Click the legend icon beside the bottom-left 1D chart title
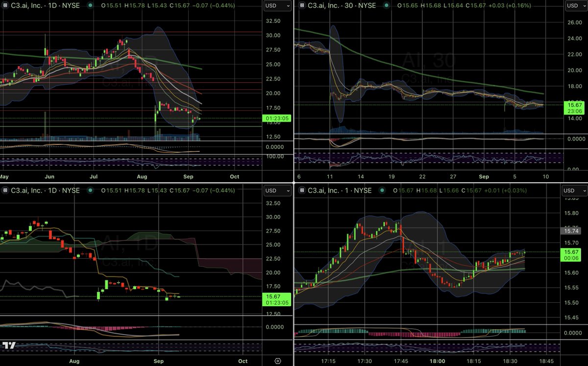The image size is (588, 366). (x=4, y=191)
